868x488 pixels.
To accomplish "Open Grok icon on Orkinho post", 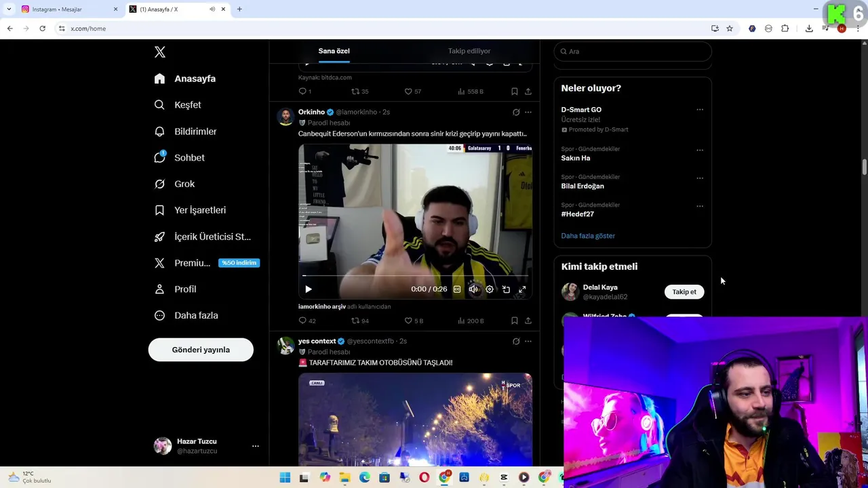I will pyautogui.click(x=516, y=113).
